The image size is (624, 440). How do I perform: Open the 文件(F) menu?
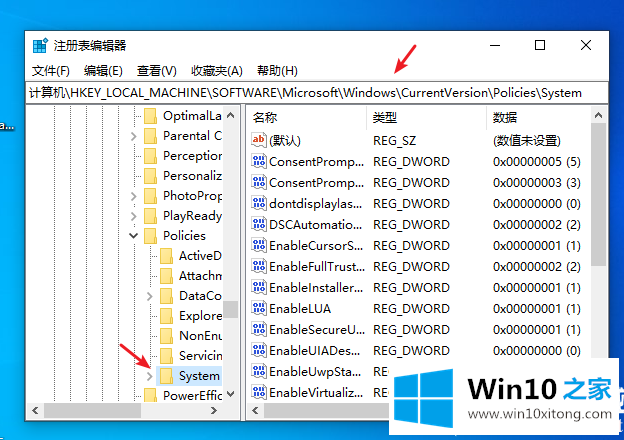coord(51,71)
